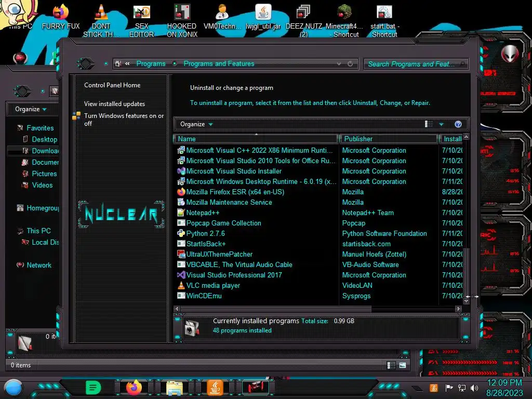This screenshot has height=399, width=532.
Task: Open Control Panel Home
Action: 112,85
